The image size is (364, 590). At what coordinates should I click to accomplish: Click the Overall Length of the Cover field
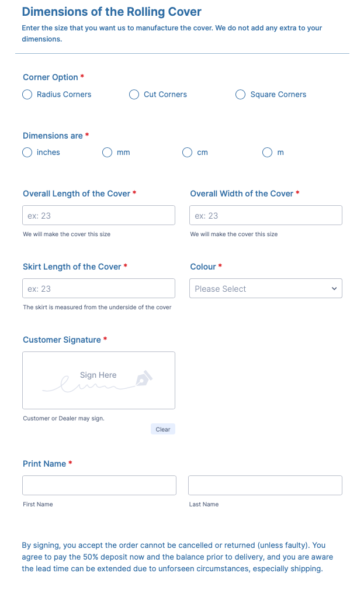coord(99,215)
